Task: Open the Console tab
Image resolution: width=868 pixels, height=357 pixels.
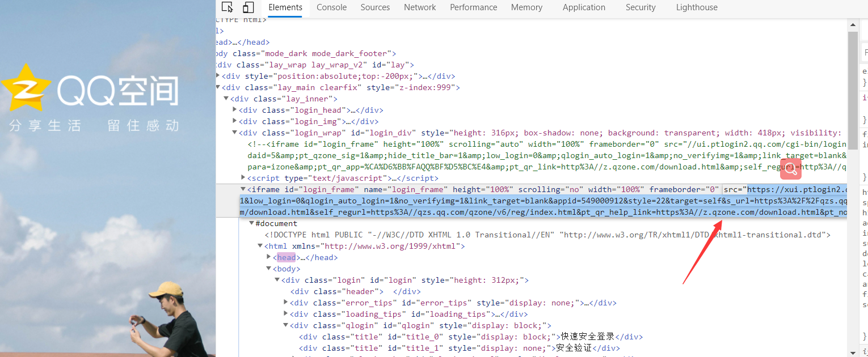Action: pos(332,7)
